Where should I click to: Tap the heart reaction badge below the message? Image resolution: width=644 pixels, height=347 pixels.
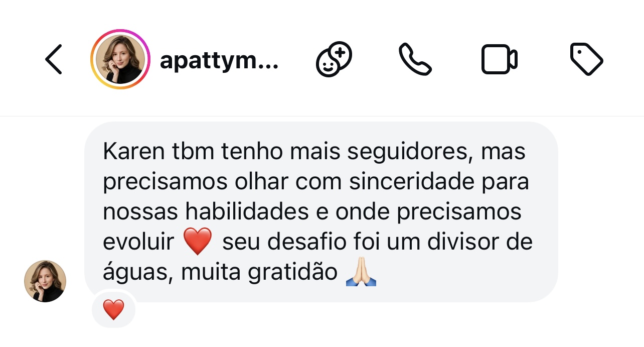(113, 309)
